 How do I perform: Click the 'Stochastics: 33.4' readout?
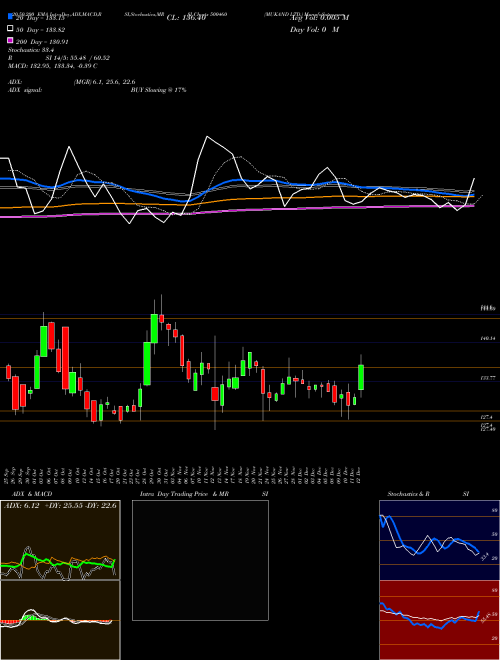pyautogui.click(x=29, y=50)
